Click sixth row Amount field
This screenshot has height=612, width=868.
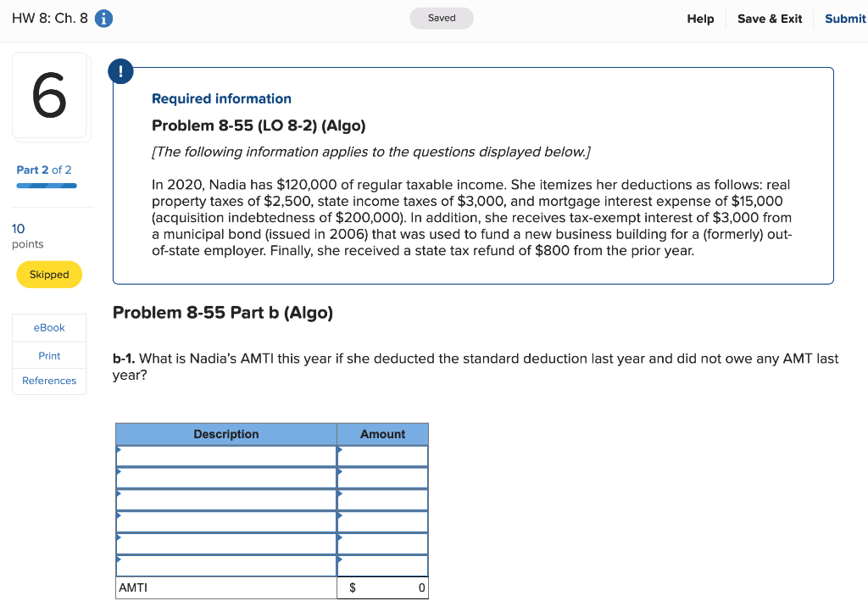click(x=382, y=565)
